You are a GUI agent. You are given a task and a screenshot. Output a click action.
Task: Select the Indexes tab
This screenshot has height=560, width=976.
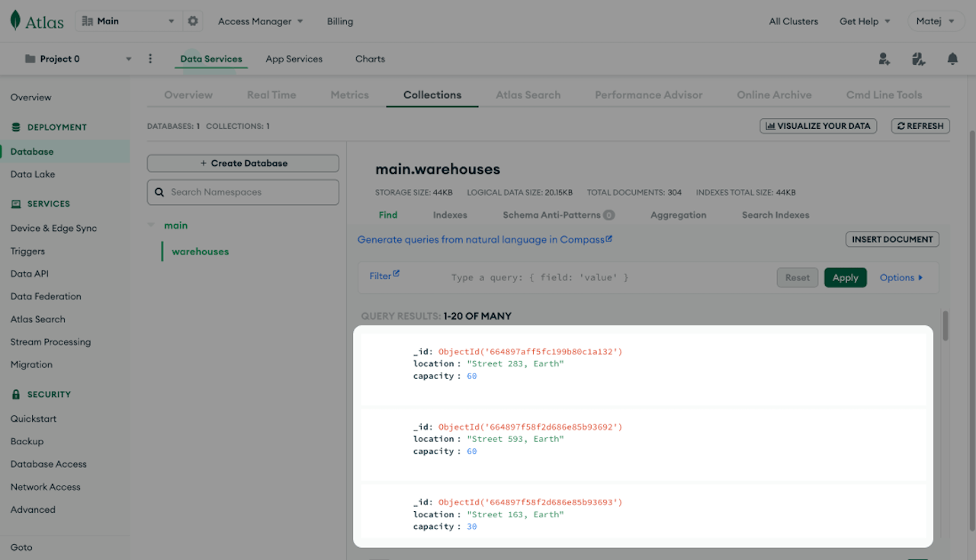(450, 215)
